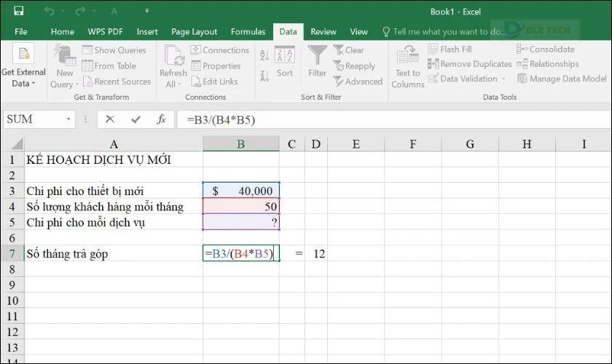
Task: Open Quick Access Toolbar customize arrow
Action: click(x=146, y=11)
